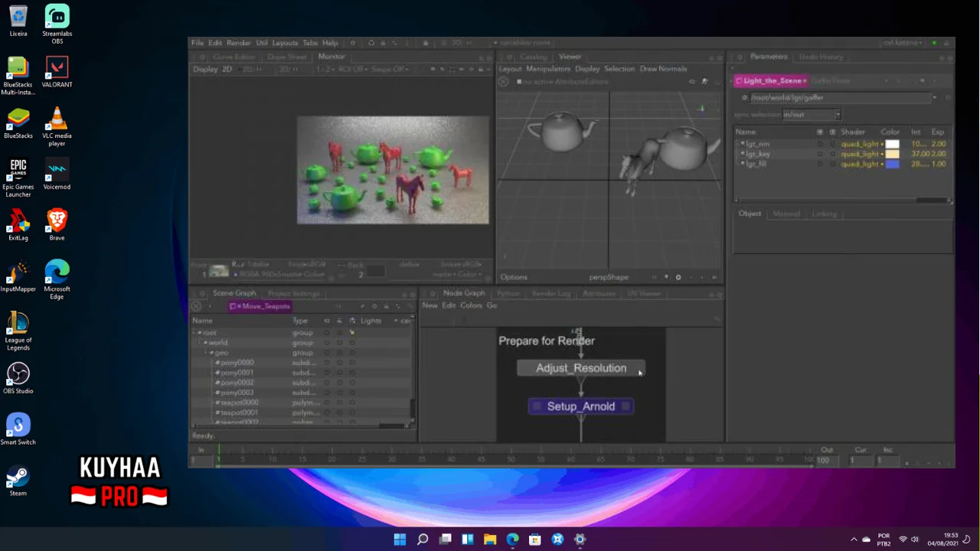Click the Recycle Bin desktop icon
The image size is (980, 551).
[x=18, y=21]
